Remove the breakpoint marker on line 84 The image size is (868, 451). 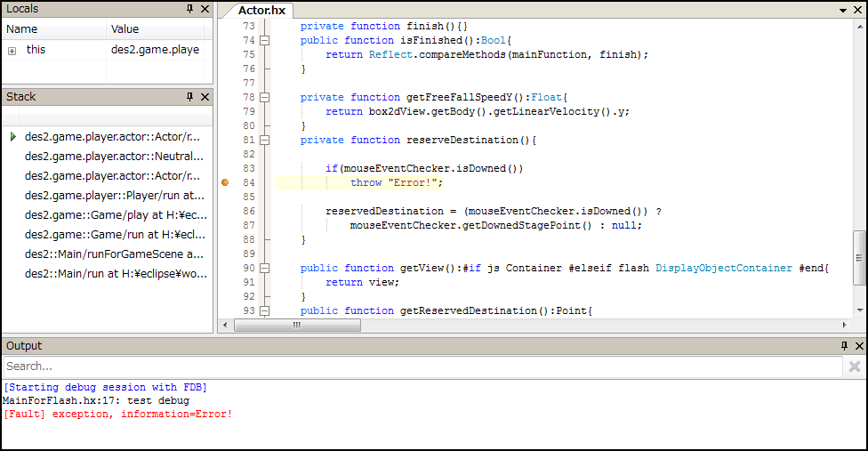click(x=226, y=182)
